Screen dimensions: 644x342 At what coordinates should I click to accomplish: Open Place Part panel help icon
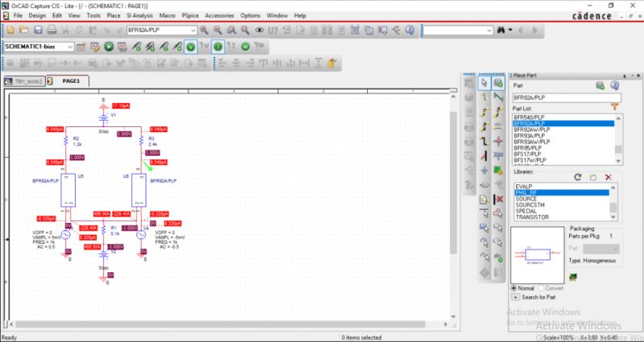tap(614, 85)
